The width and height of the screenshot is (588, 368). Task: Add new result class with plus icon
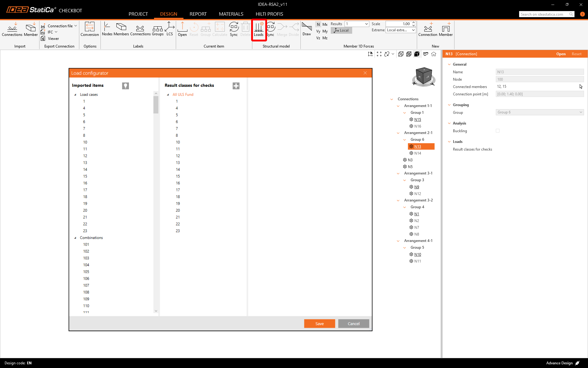(x=236, y=86)
